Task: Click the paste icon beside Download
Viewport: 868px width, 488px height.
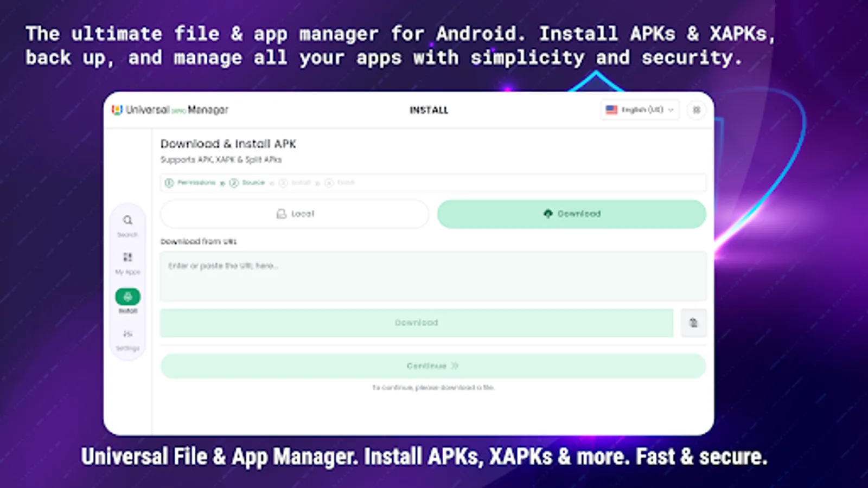Action: pos(693,323)
